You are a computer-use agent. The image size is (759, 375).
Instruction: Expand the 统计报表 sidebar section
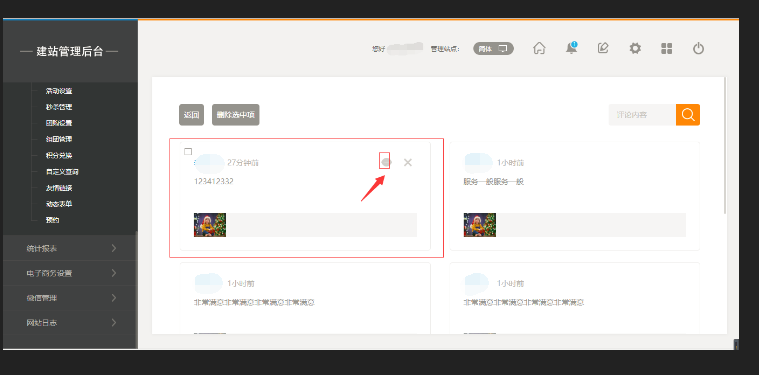point(70,248)
